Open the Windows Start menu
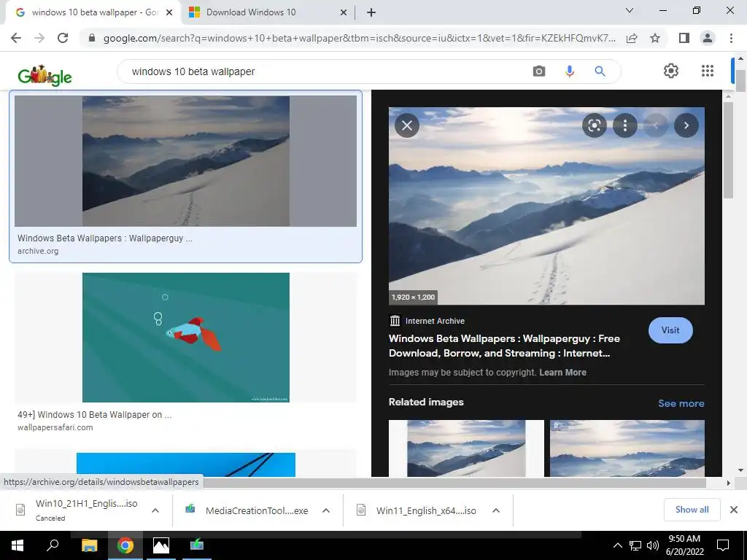The height and width of the screenshot is (560, 747). (x=18, y=545)
